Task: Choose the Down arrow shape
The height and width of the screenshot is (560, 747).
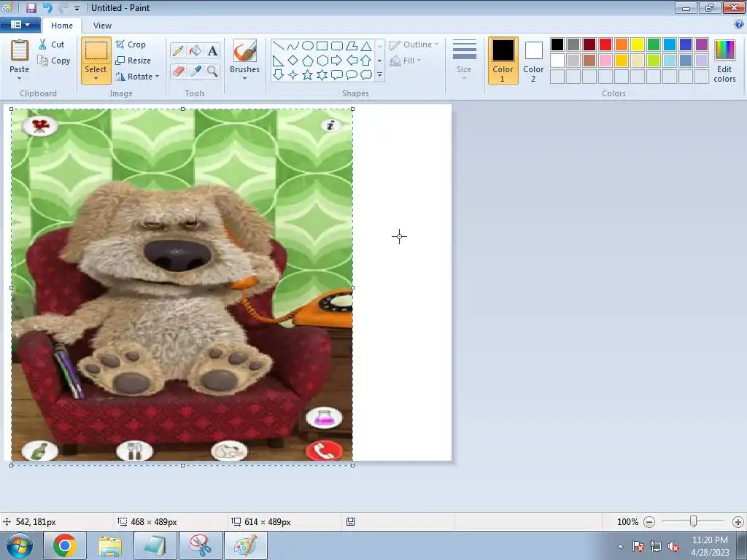Action: point(279,75)
